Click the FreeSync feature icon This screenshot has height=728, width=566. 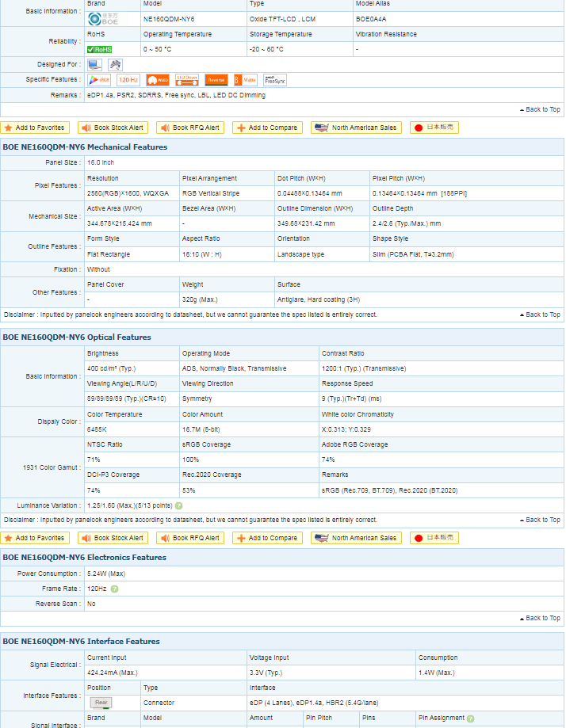[x=274, y=80]
